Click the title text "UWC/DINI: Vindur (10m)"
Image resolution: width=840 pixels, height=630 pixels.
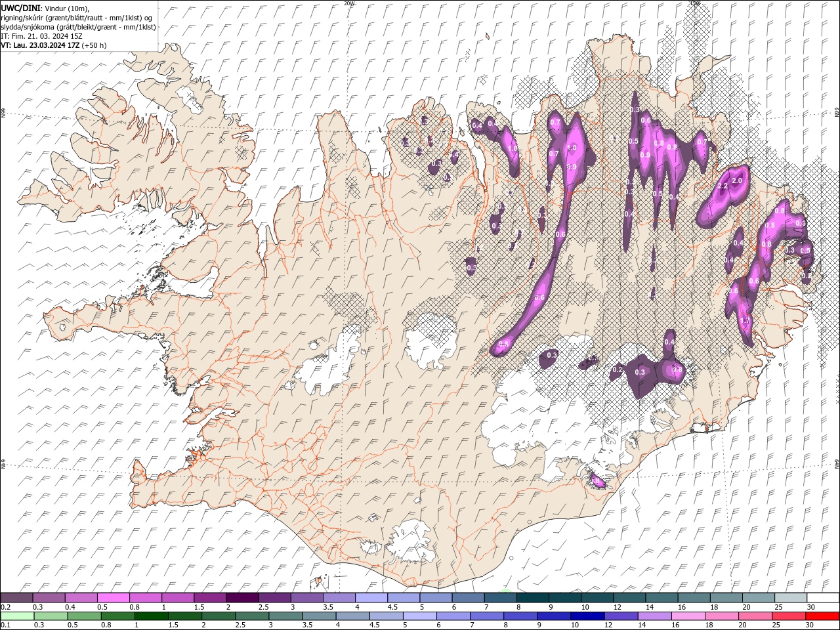coord(44,8)
